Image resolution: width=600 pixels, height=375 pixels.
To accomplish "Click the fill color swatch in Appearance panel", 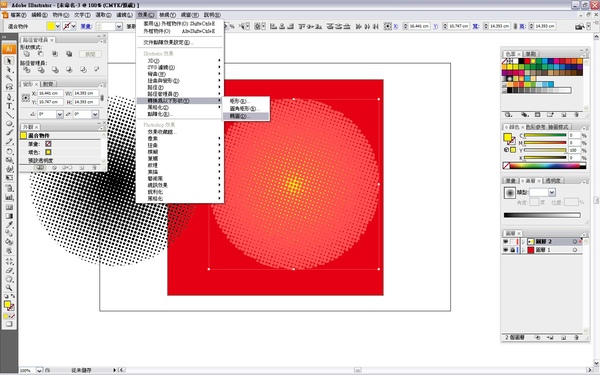I will 48,152.
